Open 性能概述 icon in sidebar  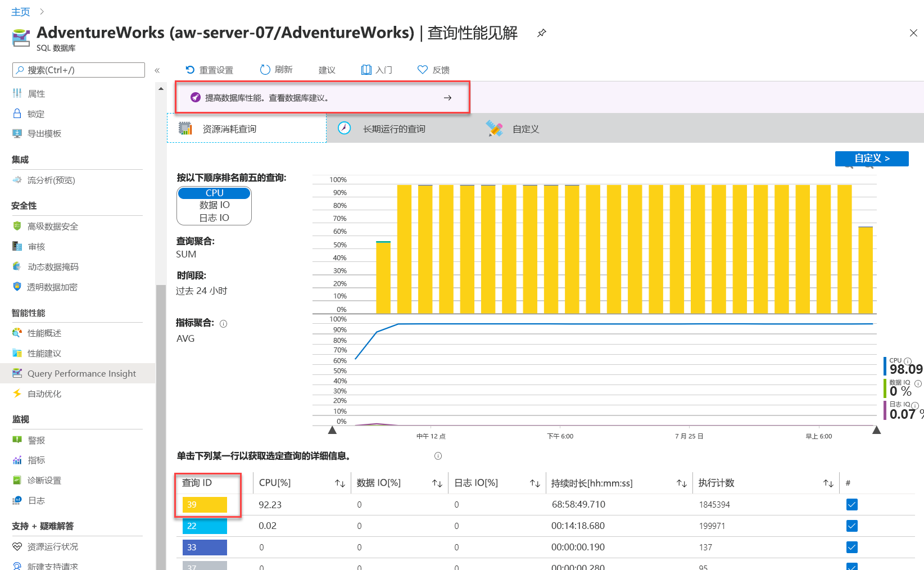click(x=17, y=333)
